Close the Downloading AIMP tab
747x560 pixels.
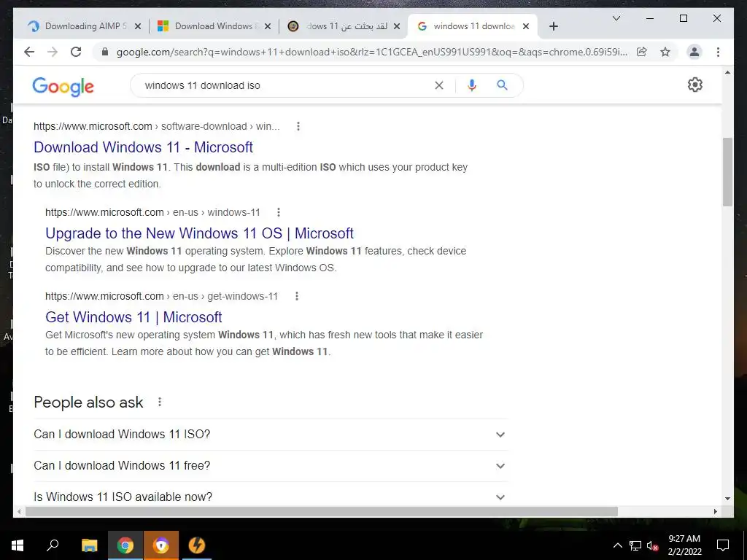(138, 26)
